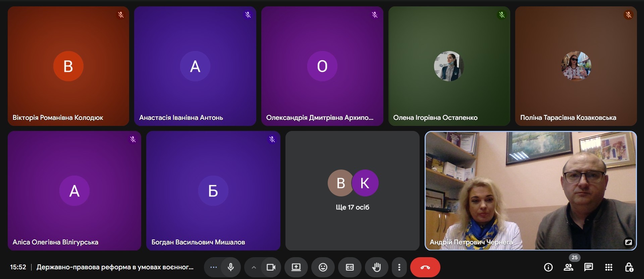Open host controls lock icon
Screen dimensions: 644x279
click(x=629, y=267)
